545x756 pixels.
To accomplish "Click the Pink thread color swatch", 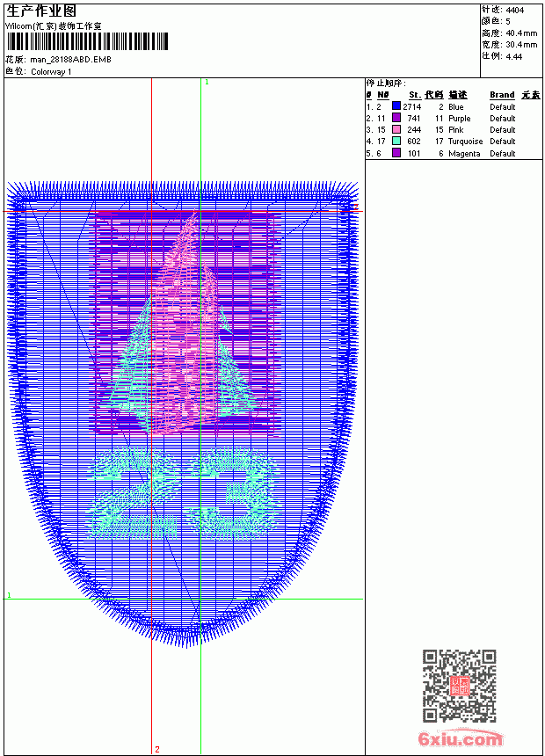I will click(x=396, y=129).
